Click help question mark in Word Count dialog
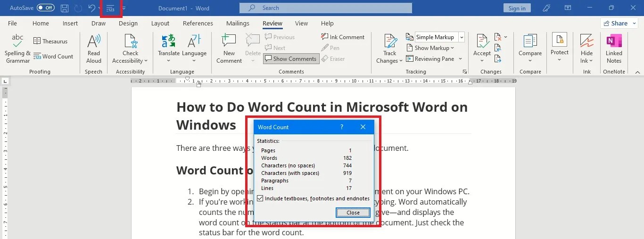The image size is (644, 239). coord(342,127)
